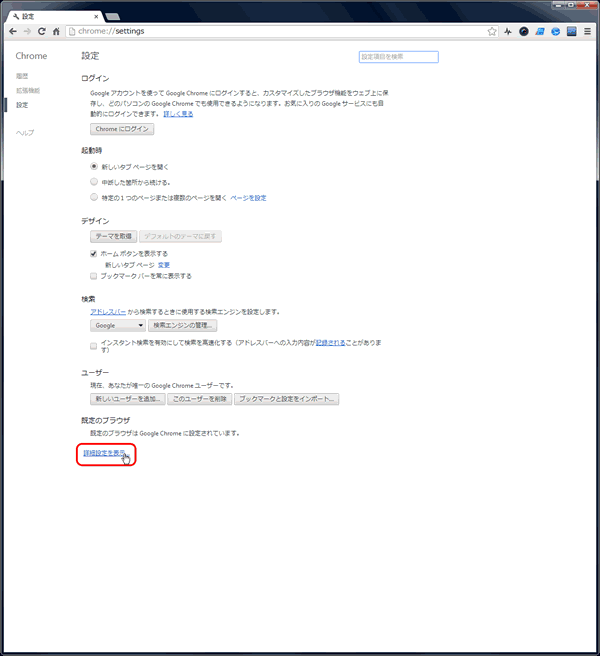Toggle ホーム ボタンを表示する checkbox
The height and width of the screenshot is (656, 600).
click(x=93, y=254)
